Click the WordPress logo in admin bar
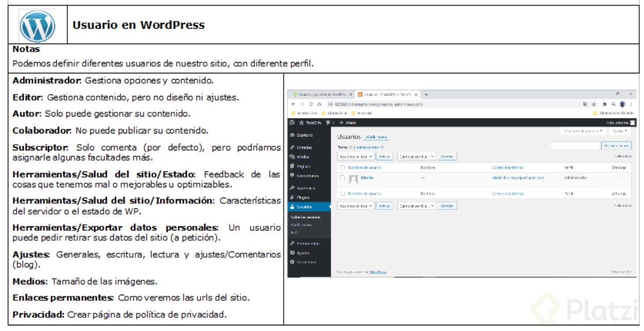The width and height of the screenshot is (644, 331). coord(292,123)
